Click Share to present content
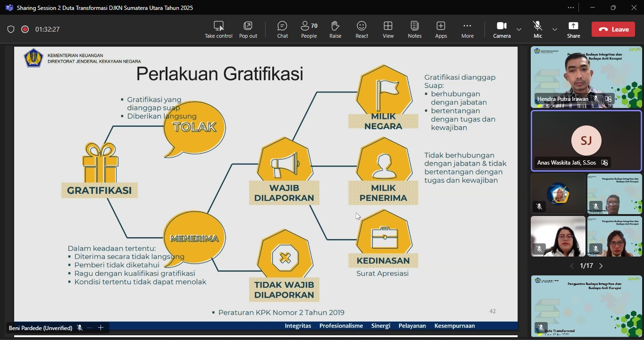The height and width of the screenshot is (340, 644). (x=574, y=29)
